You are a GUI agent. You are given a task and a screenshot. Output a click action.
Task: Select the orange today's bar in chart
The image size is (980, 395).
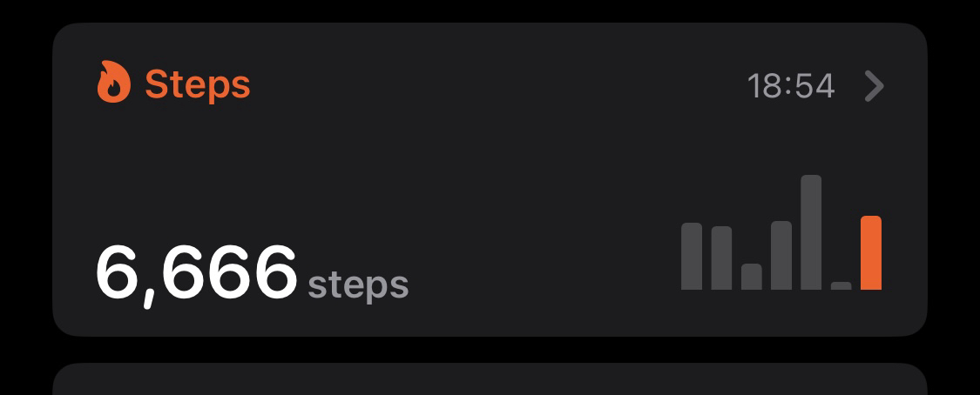tap(870, 252)
